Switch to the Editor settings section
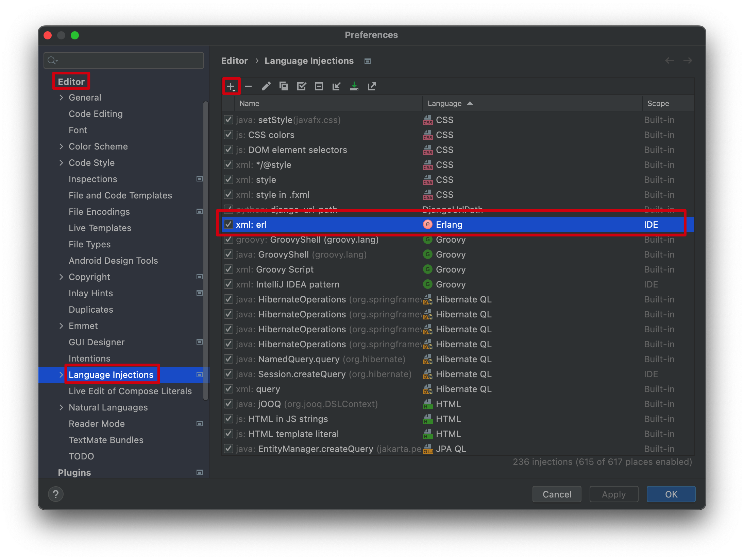 [71, 81]
